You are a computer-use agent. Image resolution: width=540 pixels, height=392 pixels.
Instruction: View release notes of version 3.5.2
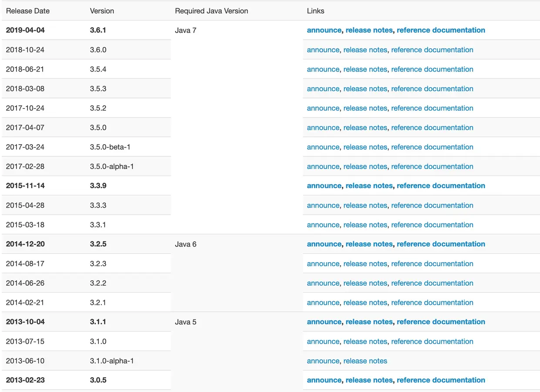[365, 108]
